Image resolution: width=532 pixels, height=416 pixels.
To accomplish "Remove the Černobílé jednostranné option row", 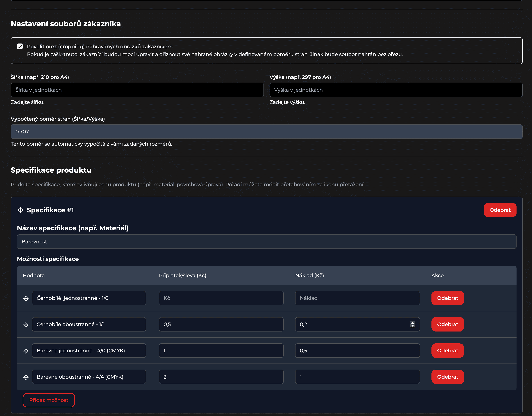I will click(447, 298).
